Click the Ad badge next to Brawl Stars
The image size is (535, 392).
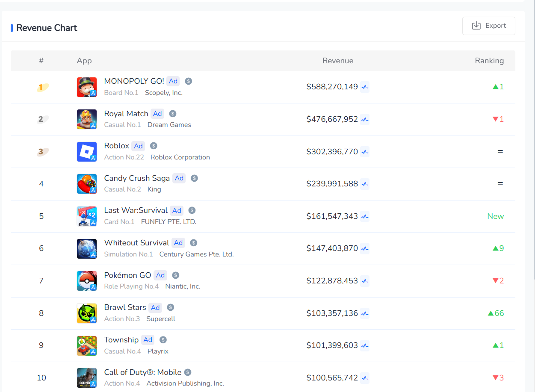(155, 307)
